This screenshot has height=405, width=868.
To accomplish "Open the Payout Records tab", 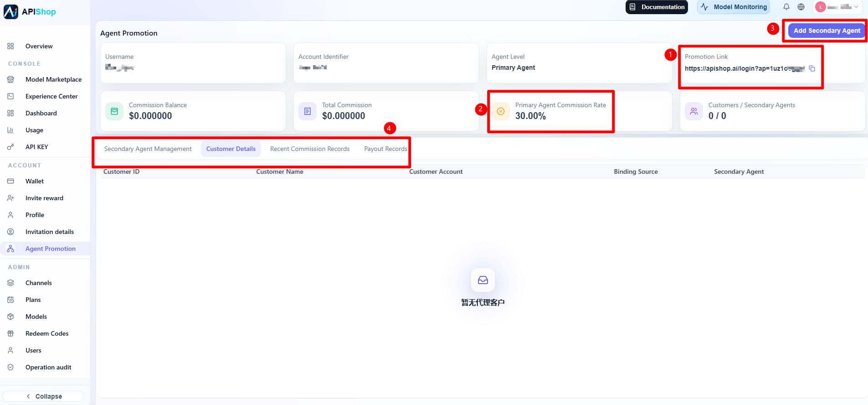I will click(x=385, y=149).
